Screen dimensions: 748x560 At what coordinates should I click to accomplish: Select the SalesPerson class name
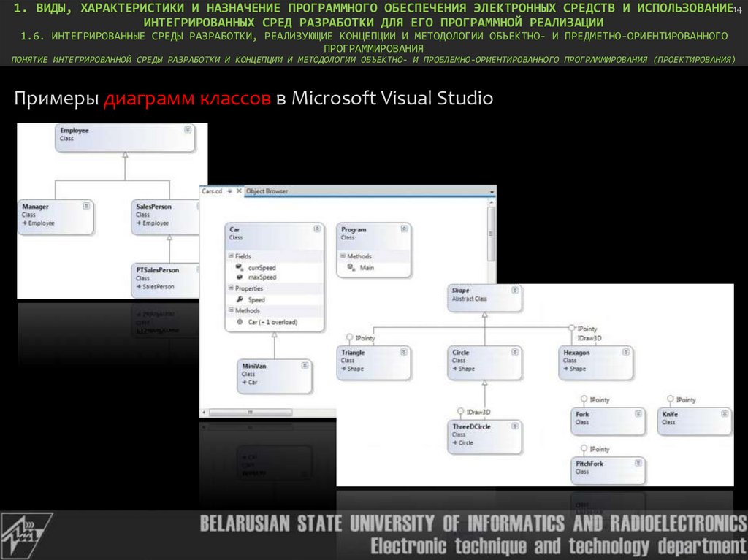(x=153, y=207)
